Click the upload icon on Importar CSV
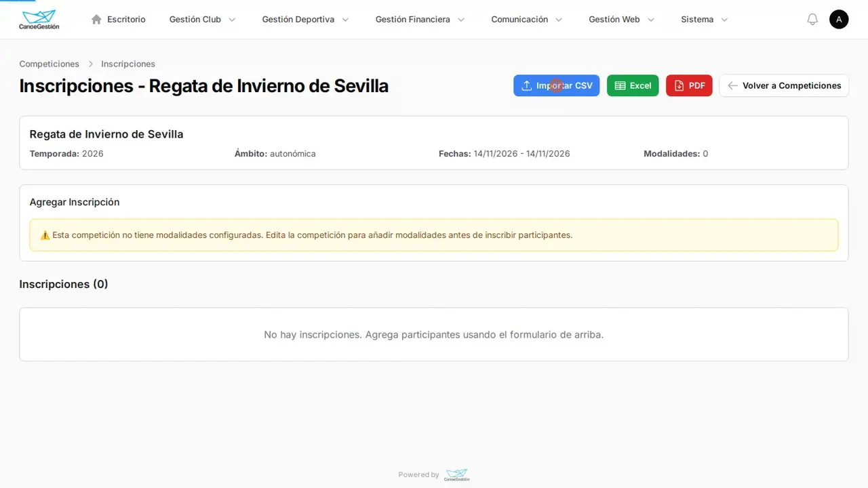 pos(526,86)
